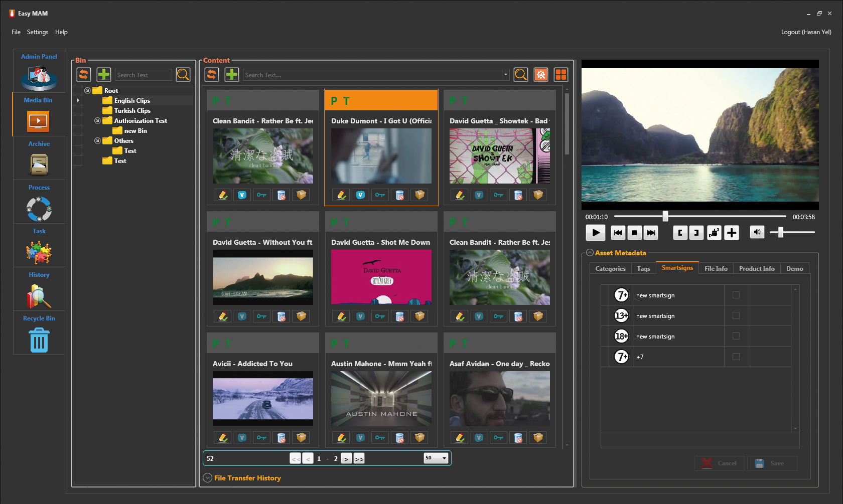Delete the David Guetta Showtek clip
Viewport: 843px width, 504px height.
click(518, 195)
